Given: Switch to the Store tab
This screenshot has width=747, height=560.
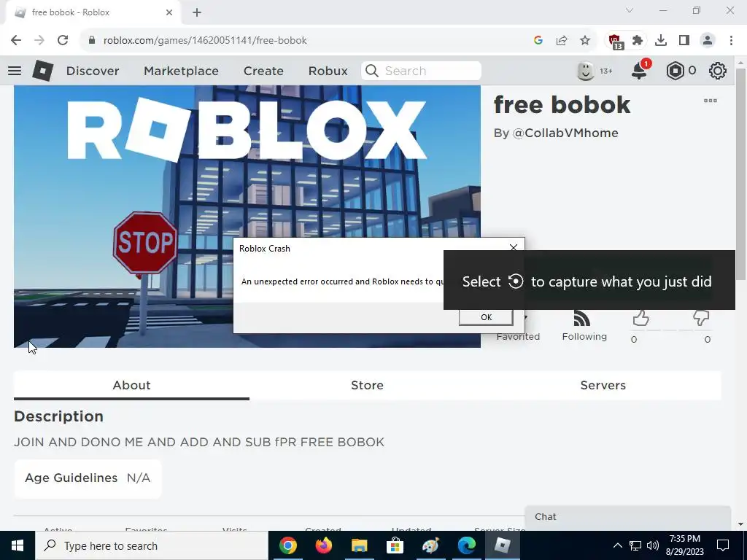Looking at the screenshot, I should pos(367,385).
